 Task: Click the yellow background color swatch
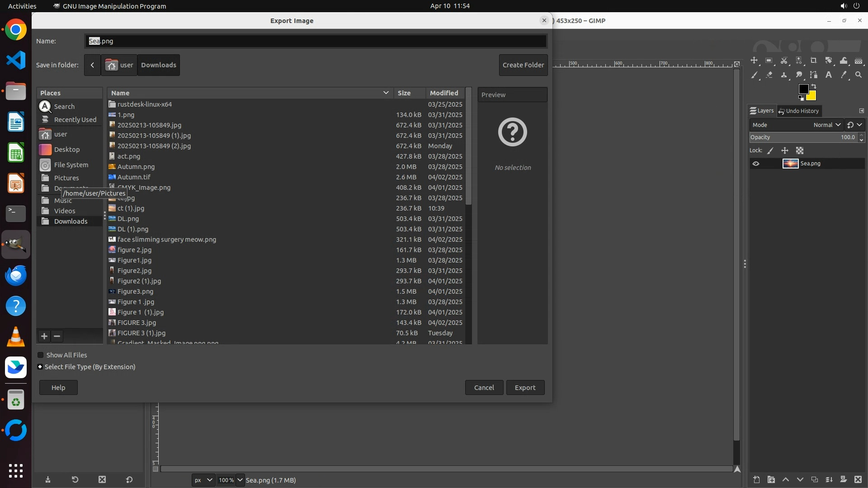tap(812, 96)
